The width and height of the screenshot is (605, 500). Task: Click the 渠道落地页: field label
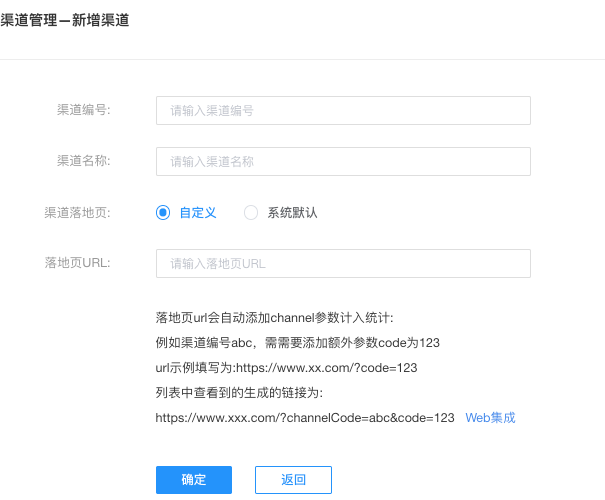click(x=78, y=212)
